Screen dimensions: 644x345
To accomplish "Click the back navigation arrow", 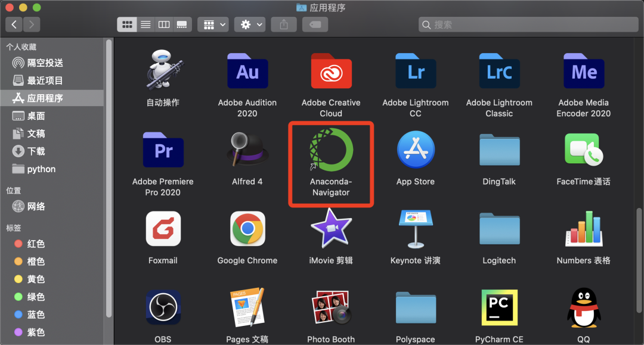I will click(14, 24).
